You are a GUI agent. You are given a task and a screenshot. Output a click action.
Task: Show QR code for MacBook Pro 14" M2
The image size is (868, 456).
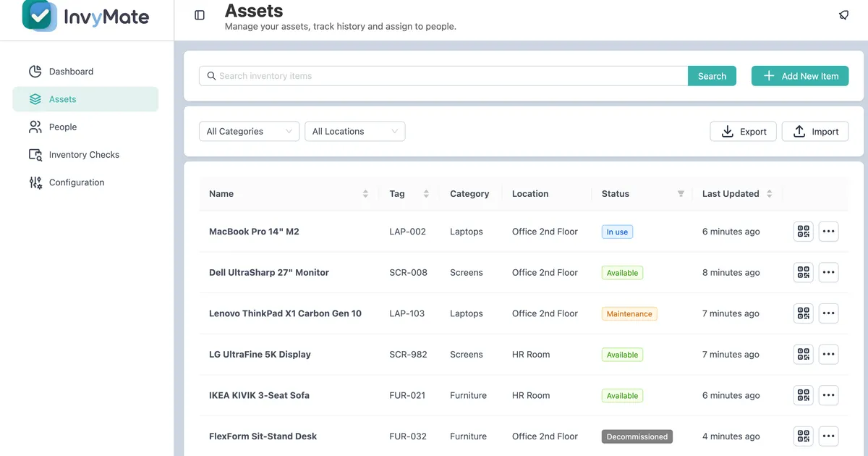coord(803,232)
